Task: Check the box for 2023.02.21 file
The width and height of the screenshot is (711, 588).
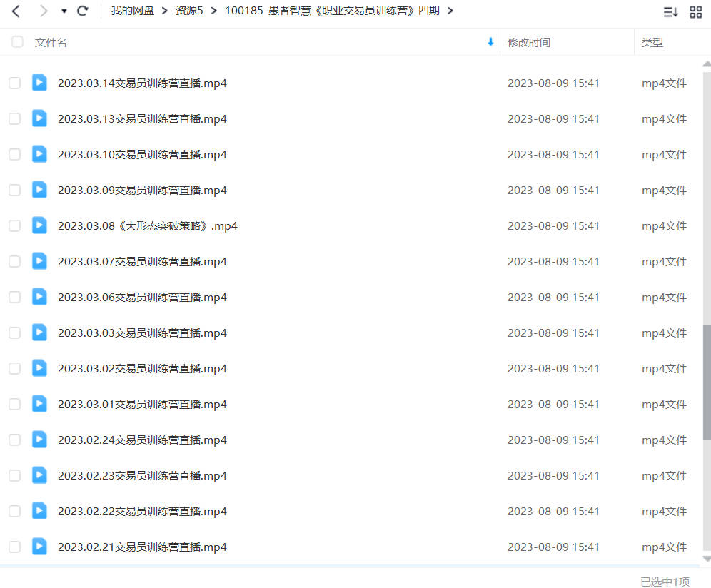Action: [14, 547]
